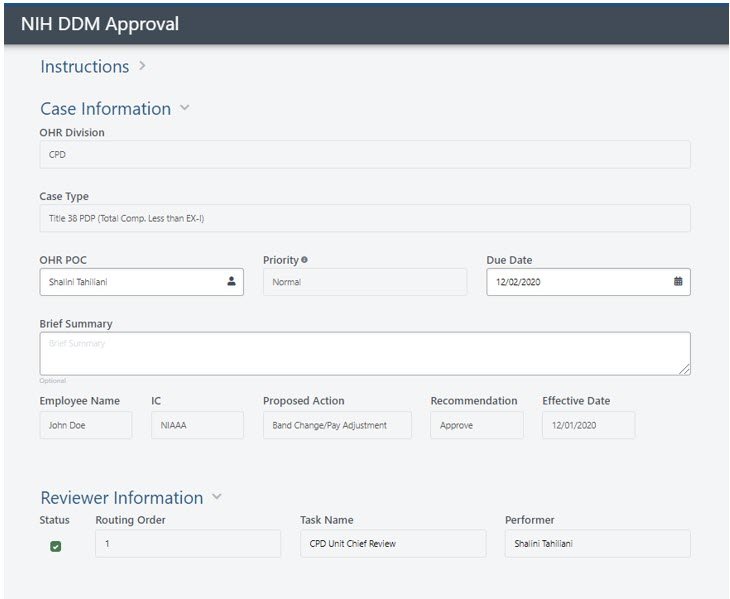Click the Case Information heading
730x599 pixels.
tap(106, 108)
